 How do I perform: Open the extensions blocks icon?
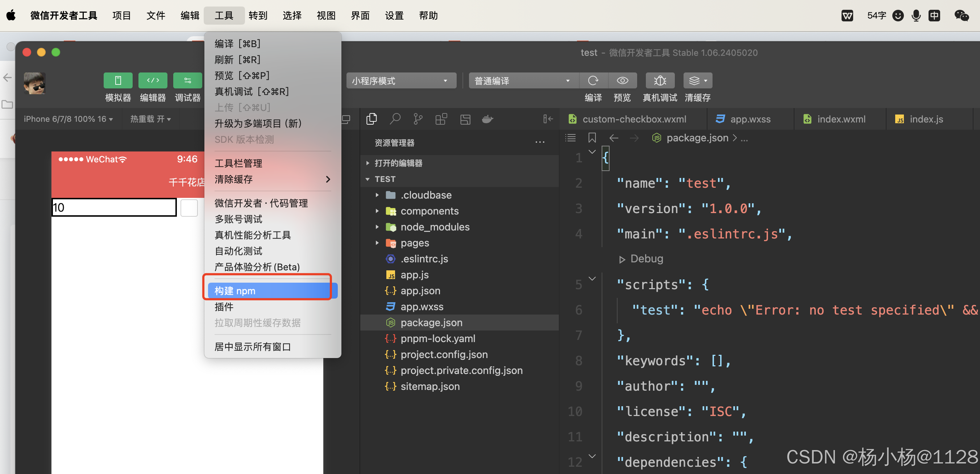coord(441,119)
